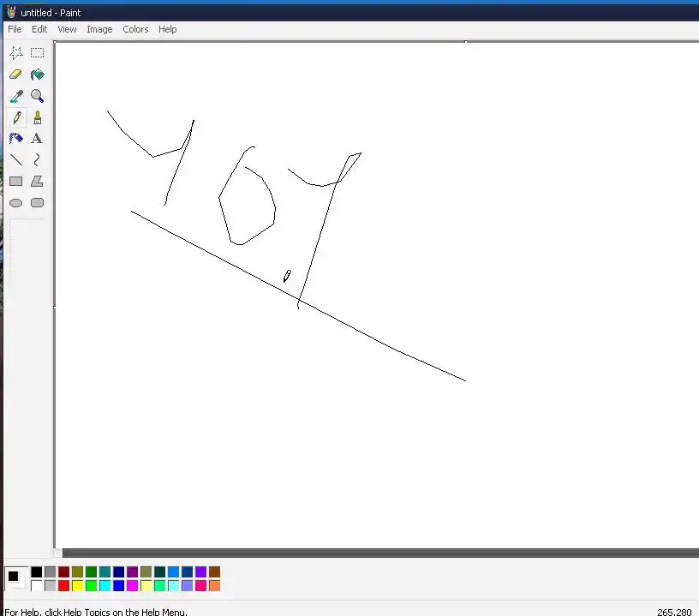Choose the bright red swatch
The height and width of the screenshot is (616, 699).
pos(63,585)
